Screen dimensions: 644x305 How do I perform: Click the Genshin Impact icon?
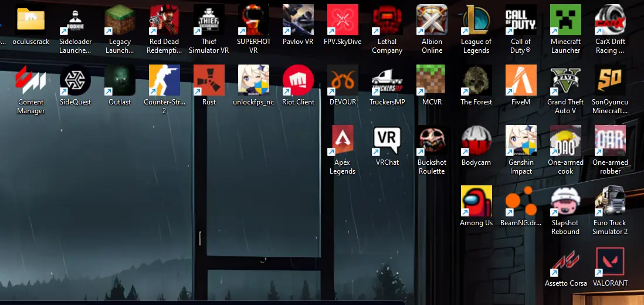point(521,141)
